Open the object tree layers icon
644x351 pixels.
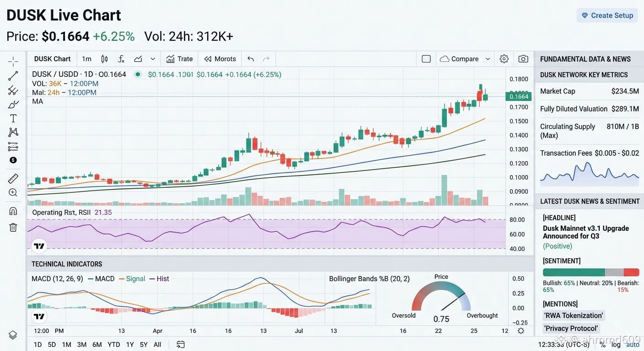click(13, 335)
